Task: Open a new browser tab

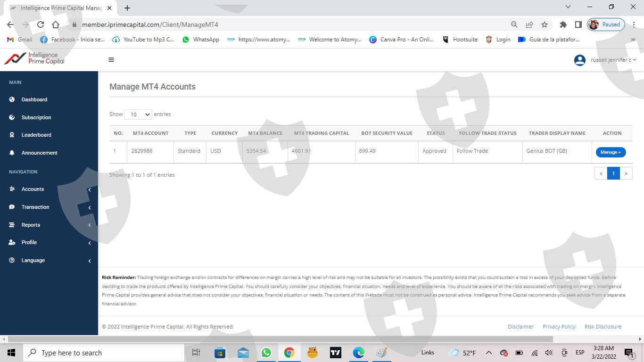Action: (x=127, y=8)
